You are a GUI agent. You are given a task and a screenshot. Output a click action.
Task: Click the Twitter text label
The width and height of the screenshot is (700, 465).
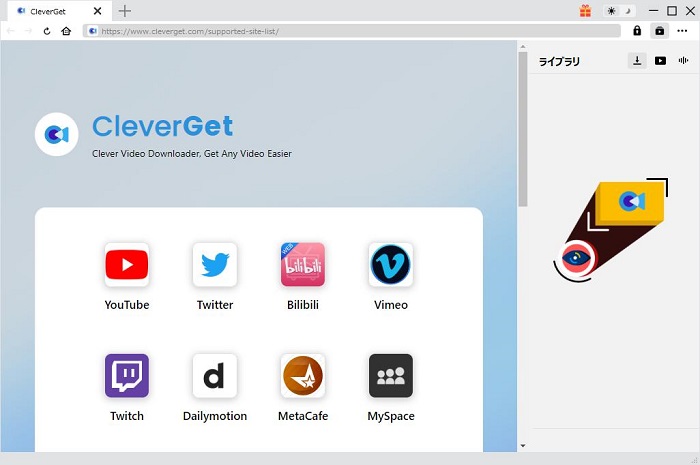tap(215, 305)
